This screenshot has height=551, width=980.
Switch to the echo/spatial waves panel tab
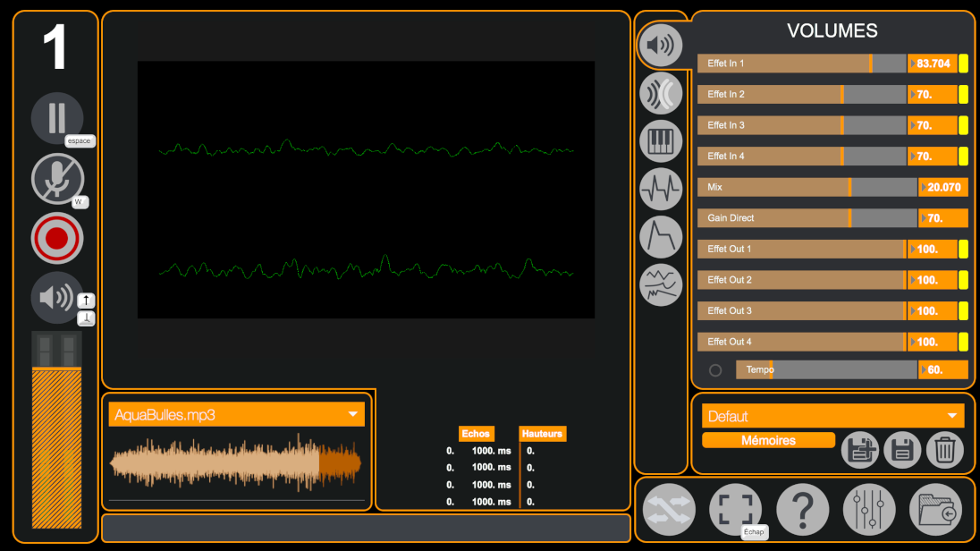coord(661,93)
